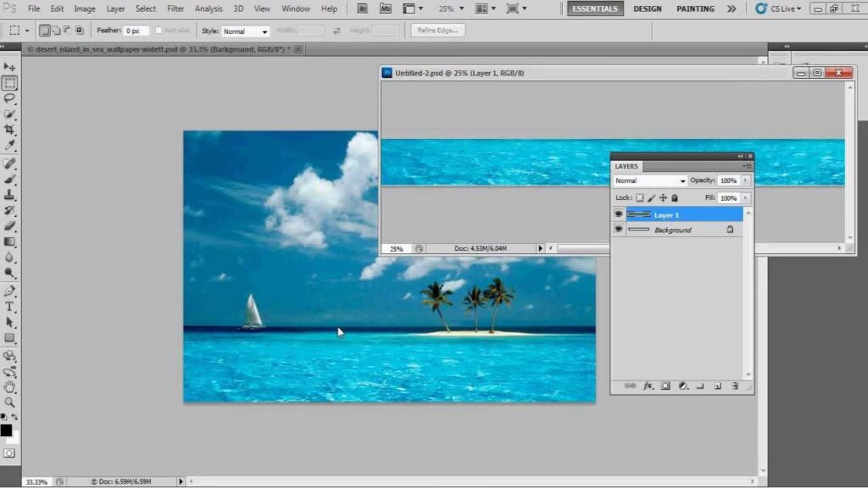
Task: Toggle lock transparent pixels in Layers
Action: point(640,197)
